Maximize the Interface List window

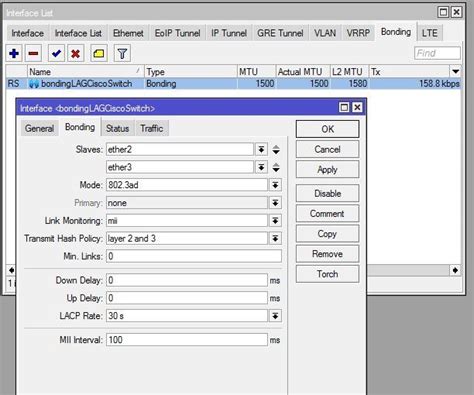443,12
